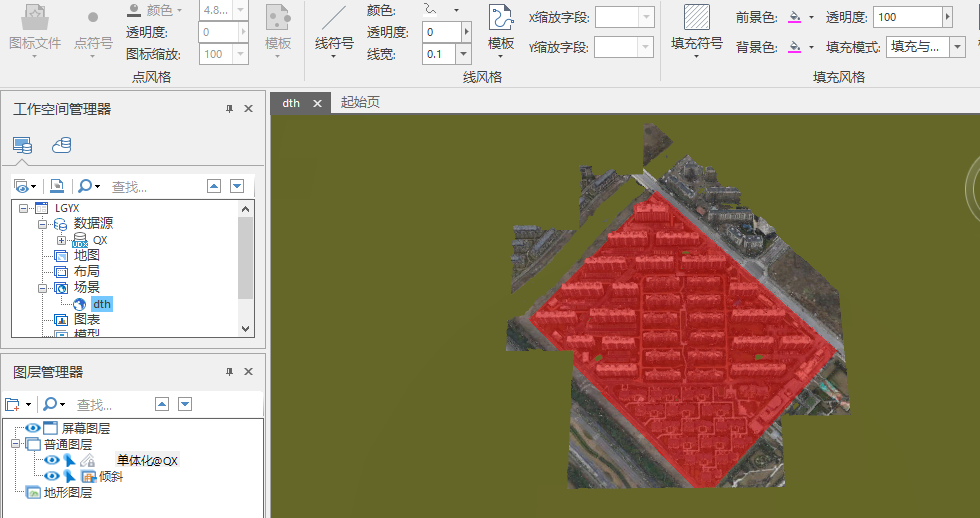Image resolution: width=980 pixels, height=518 pixels.
Task: Toggle visibility of 屏幕图层
Action: (32, 428)
